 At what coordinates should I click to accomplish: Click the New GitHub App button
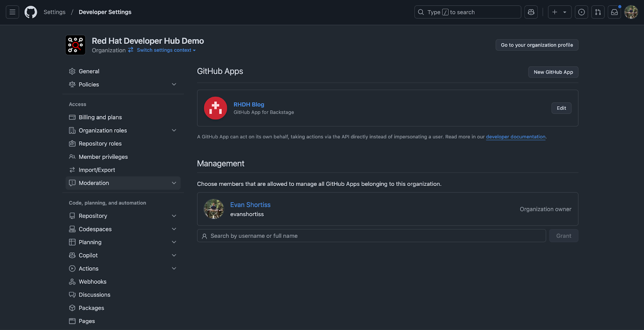553,72
